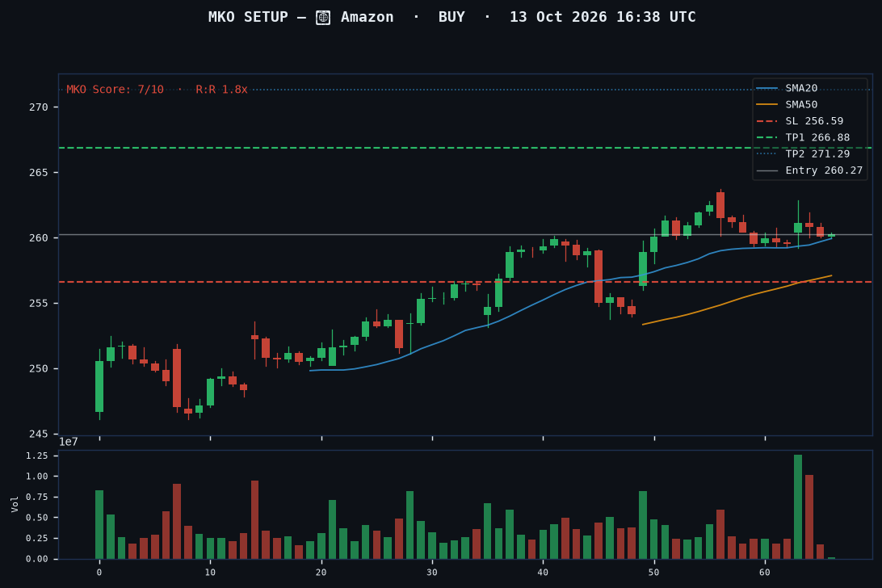This screenshot has height=588, width=882.
Task: Select the 'MKO Score: 7/10' annotation
Action: (x=115, y=90)
